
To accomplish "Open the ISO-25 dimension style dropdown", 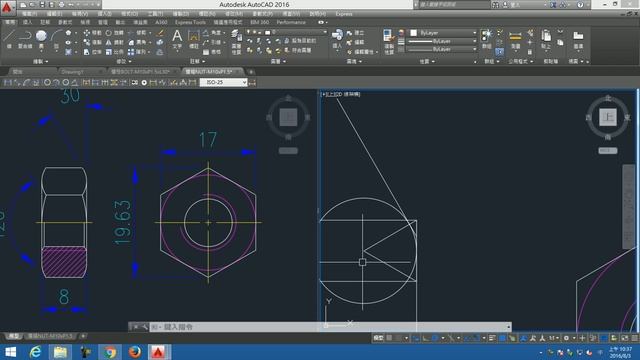I will pyautogui.click(x=223, y=82).
